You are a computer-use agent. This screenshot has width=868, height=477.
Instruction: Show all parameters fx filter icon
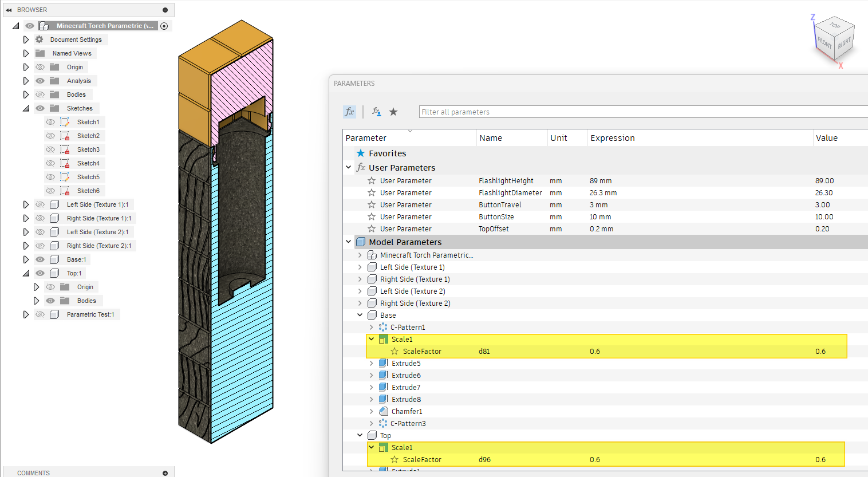(349, 112)
